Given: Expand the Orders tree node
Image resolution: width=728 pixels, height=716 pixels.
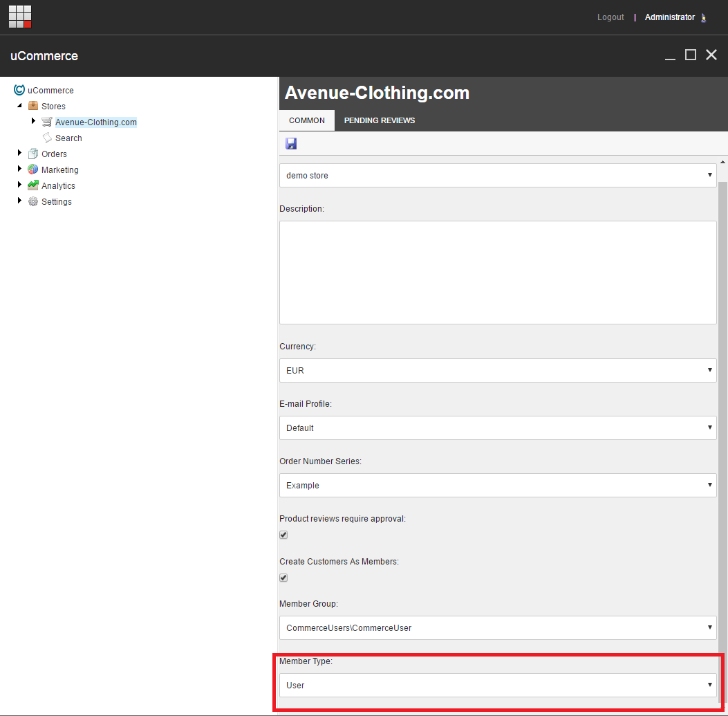Looking at the screenshot, I should 19,153.
